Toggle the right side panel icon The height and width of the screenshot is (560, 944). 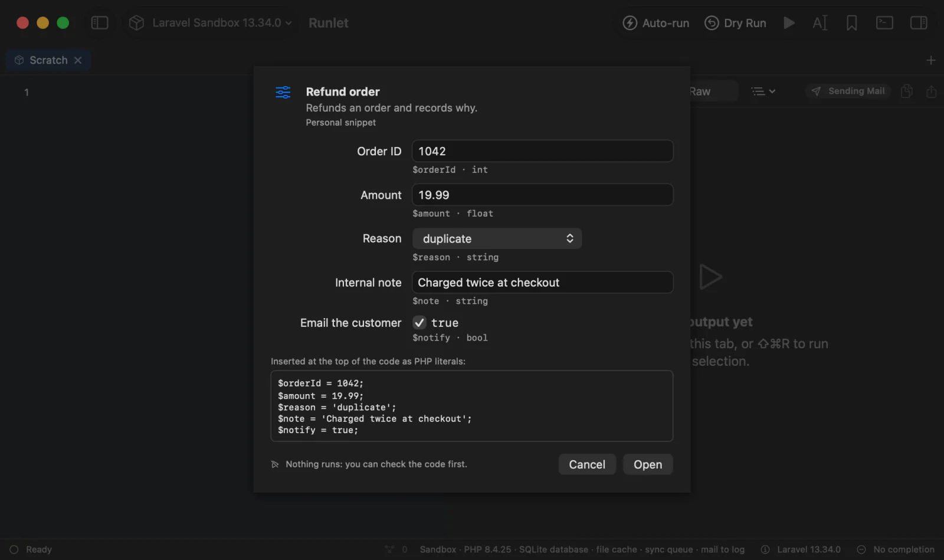(x=919, y=23)
